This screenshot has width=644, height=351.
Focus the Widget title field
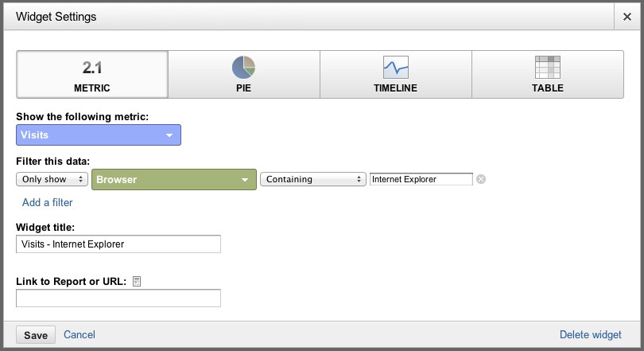tap(118, 244)
